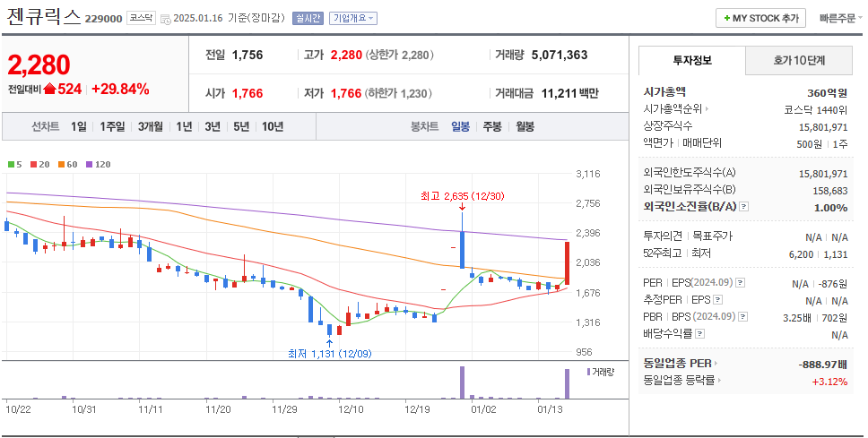The image size is (868, 438).
Task: Select the 10년 line chart period
Action: pos(273,126)
